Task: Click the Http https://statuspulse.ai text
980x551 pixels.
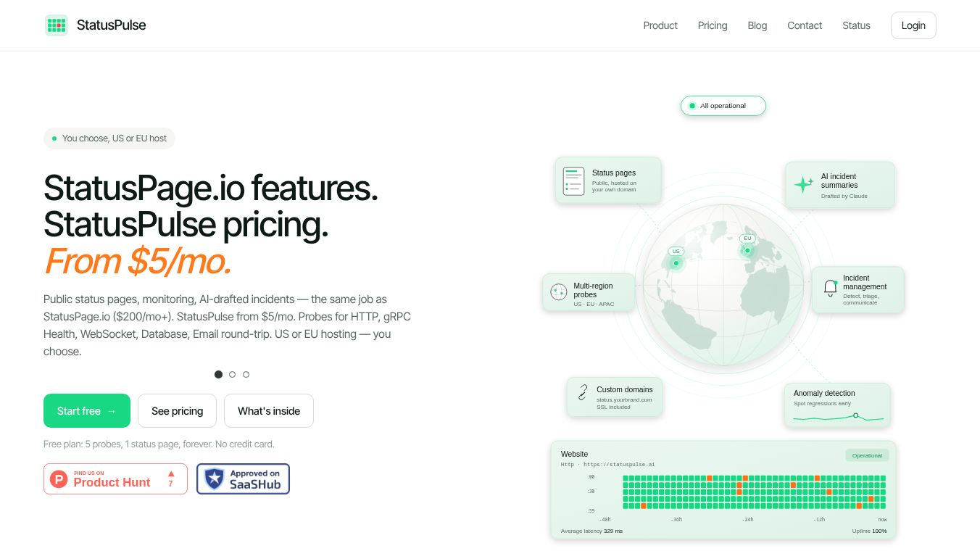Action: coord(608,464)
